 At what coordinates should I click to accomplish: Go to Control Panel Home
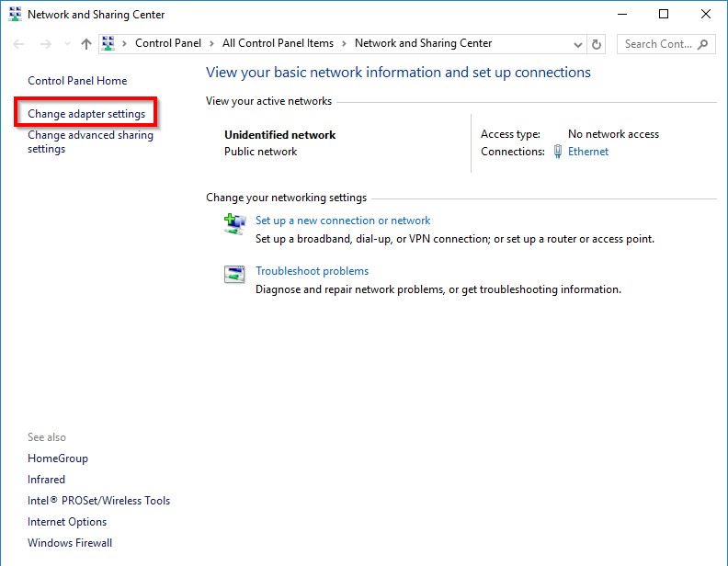(77, 81)
